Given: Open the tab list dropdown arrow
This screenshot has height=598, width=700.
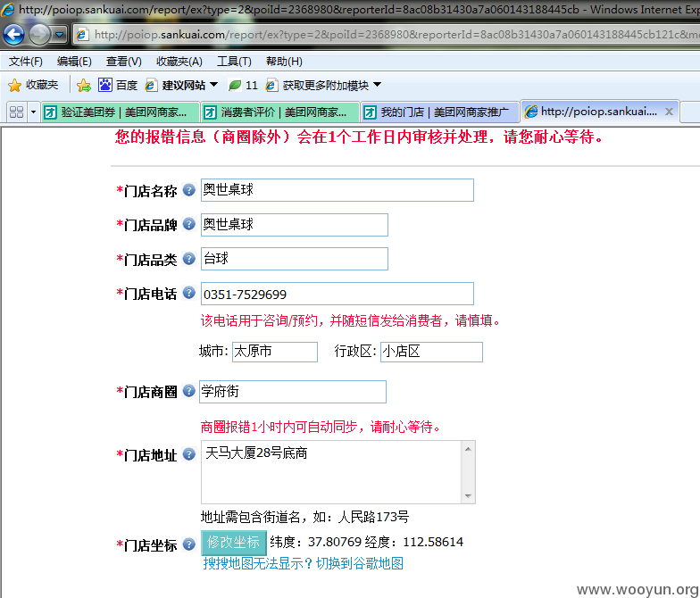Looking at the screenshot, I should [x=33, y=112].
